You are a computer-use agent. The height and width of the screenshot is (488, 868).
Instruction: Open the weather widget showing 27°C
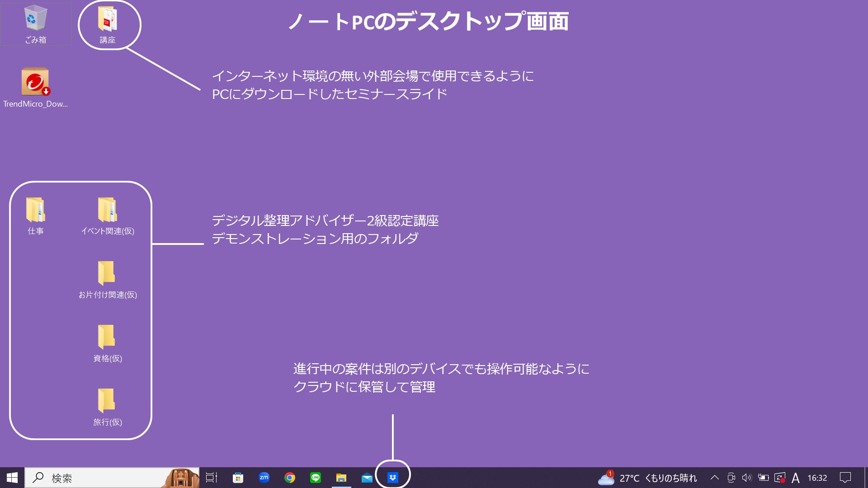[647, 478]
